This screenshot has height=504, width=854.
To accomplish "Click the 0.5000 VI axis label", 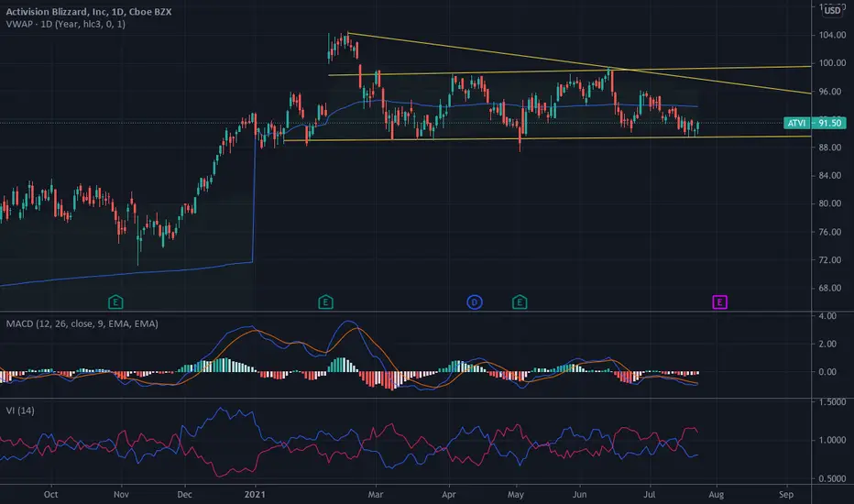I will [832, 479].
